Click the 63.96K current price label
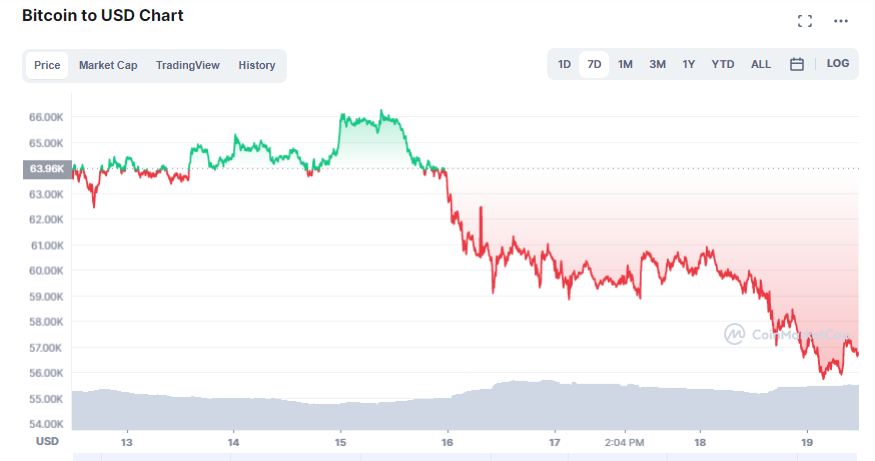Screen dimensions: 875x461 click(47, 169)
